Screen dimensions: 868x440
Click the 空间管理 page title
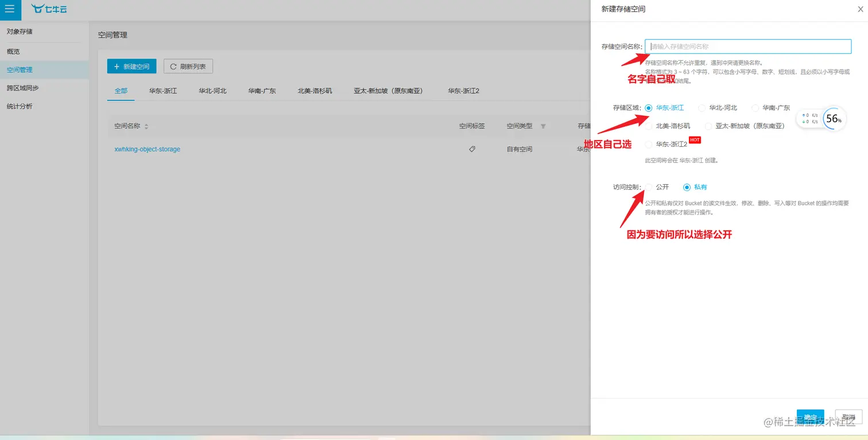tap(113, 35)
